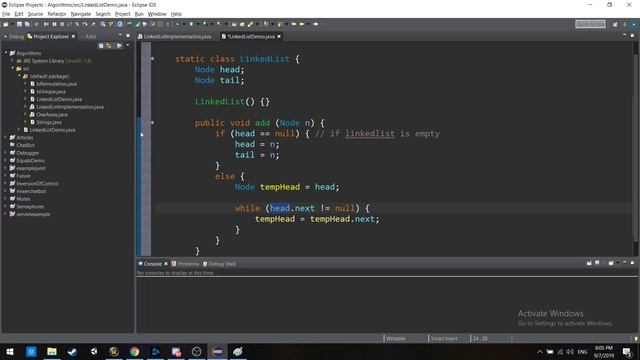Toggle folding for add method
Viewport: 640px width, 360px height.
tap(152, 122)
